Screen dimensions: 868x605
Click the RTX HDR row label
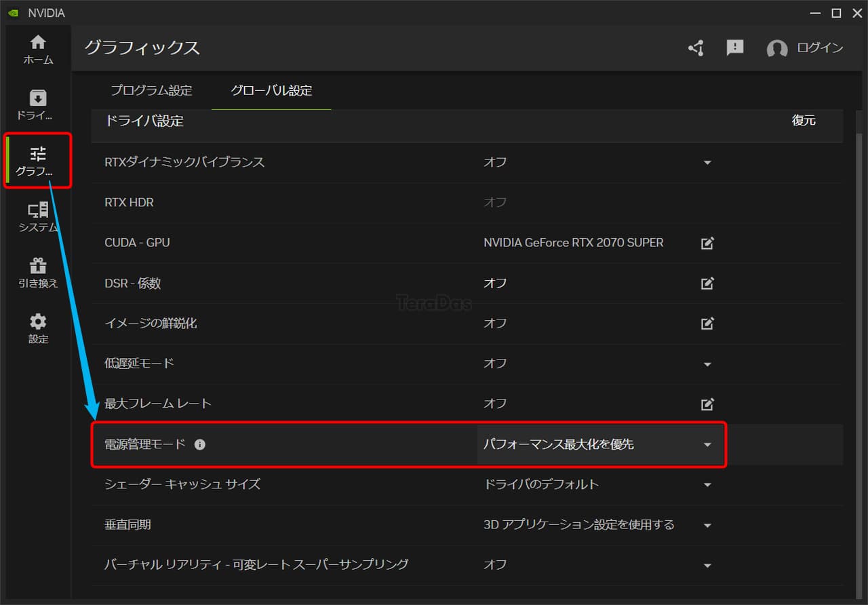pyautogui.click(x=129, y=202)
